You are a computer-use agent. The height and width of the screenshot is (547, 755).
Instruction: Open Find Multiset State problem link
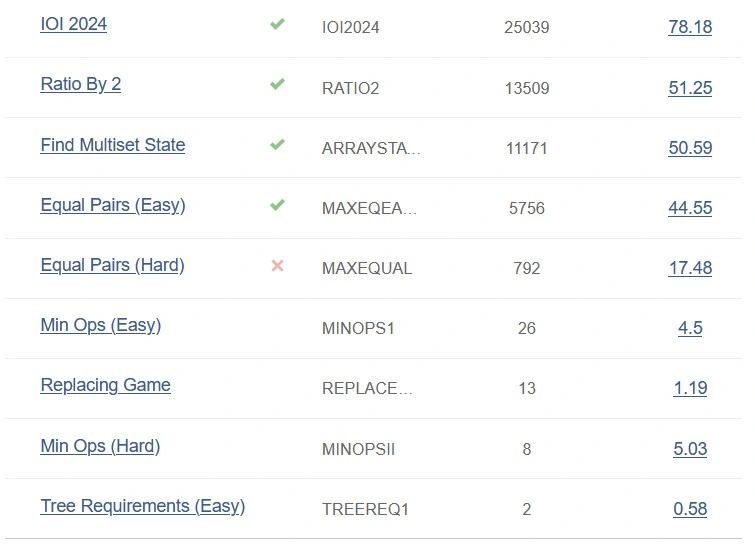(113, 145)
